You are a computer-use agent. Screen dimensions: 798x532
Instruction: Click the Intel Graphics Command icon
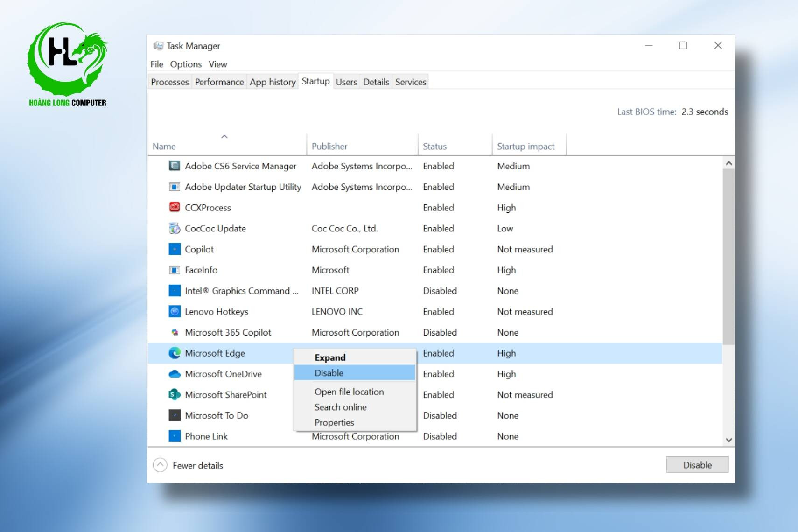point(174,291)
